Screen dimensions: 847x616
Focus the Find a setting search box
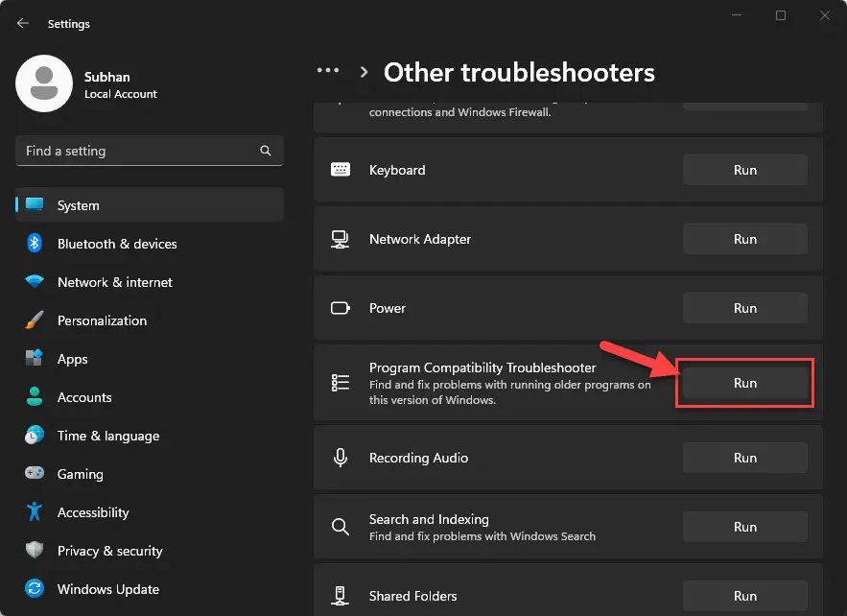tap(150, 151)
